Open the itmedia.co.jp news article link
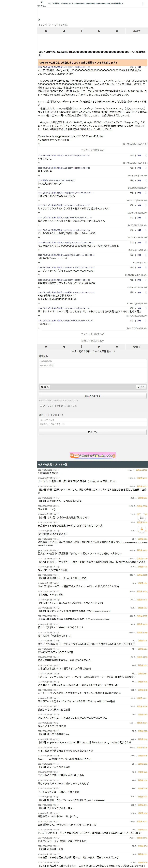The image size is (148, 868). click(x=71, y=136)
